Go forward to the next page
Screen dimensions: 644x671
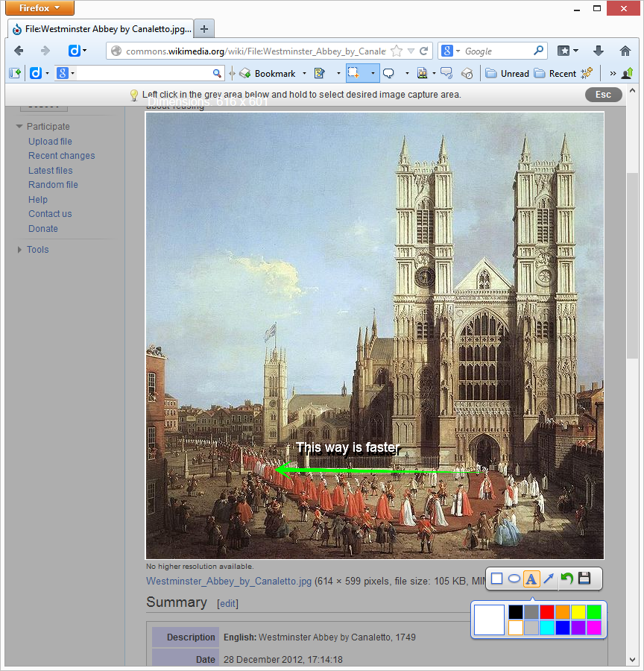tap(45, 51)
